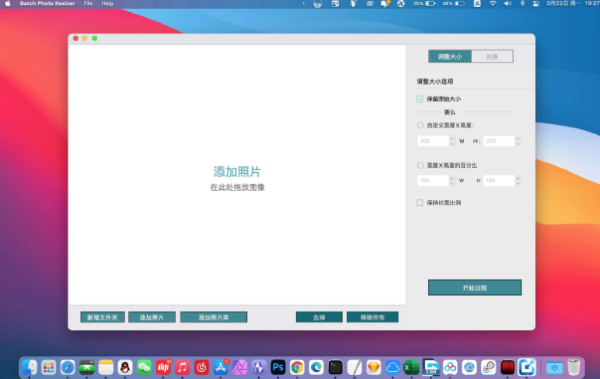This screenshot has height=379, width=600.
Task: Click the 去掉 remove button
Action: pos(319,317)
